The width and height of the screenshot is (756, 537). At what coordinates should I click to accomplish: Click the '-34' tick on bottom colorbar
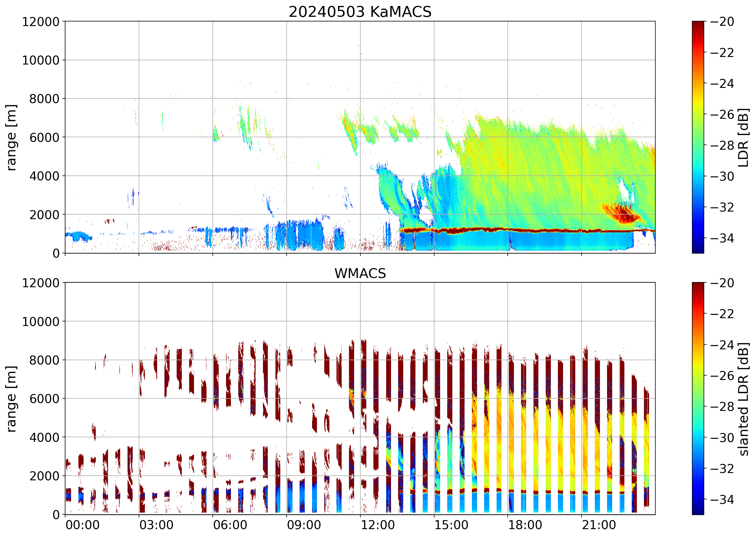722,499
